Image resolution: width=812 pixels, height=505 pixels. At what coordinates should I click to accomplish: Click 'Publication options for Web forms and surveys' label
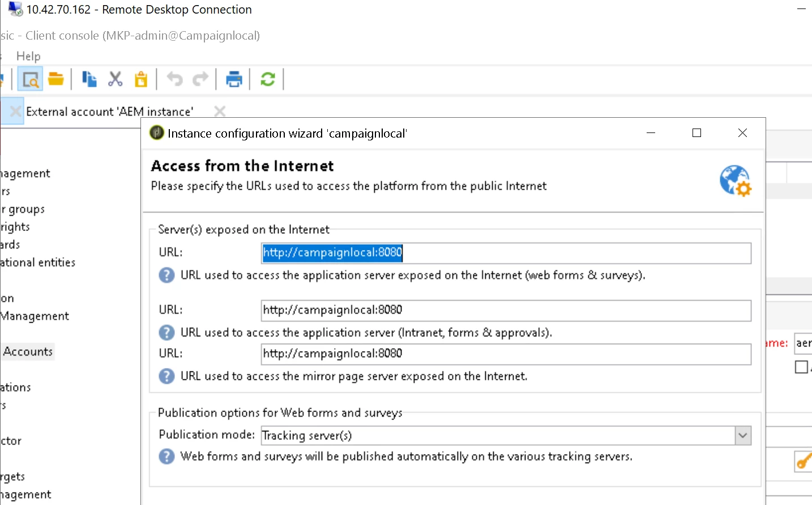pos(280,413)
